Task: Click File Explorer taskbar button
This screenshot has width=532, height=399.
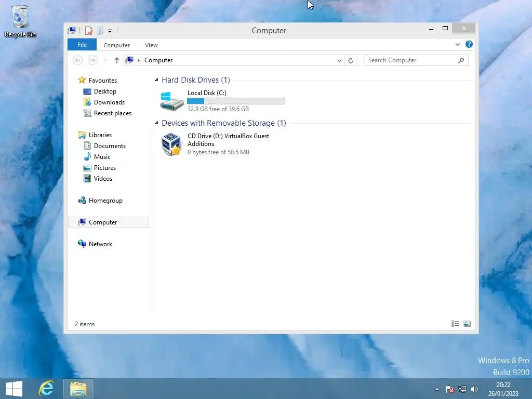Action: (78, 389)
